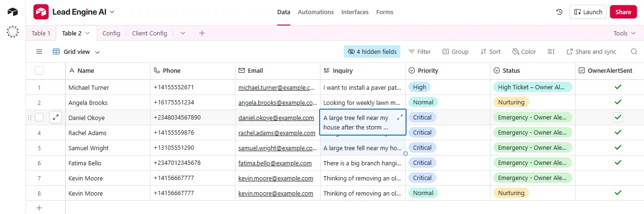644x214 pixels.
Task: Open Airtable home logo icon
Action: (x=13, y=12)
